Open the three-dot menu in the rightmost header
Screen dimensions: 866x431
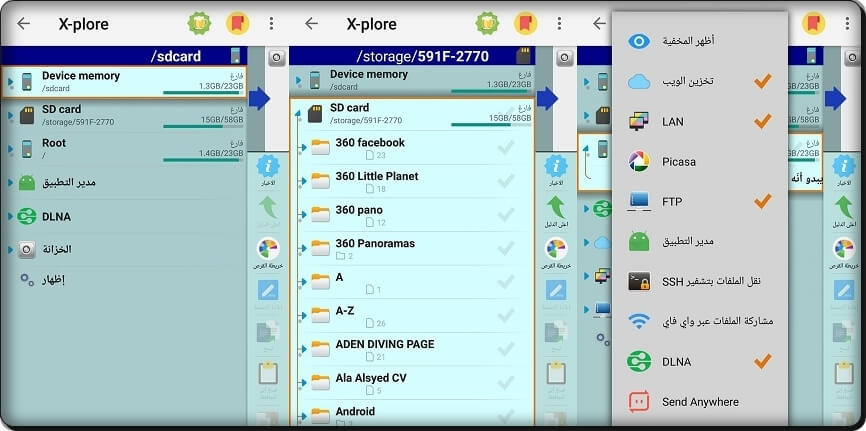click(848, 23)
